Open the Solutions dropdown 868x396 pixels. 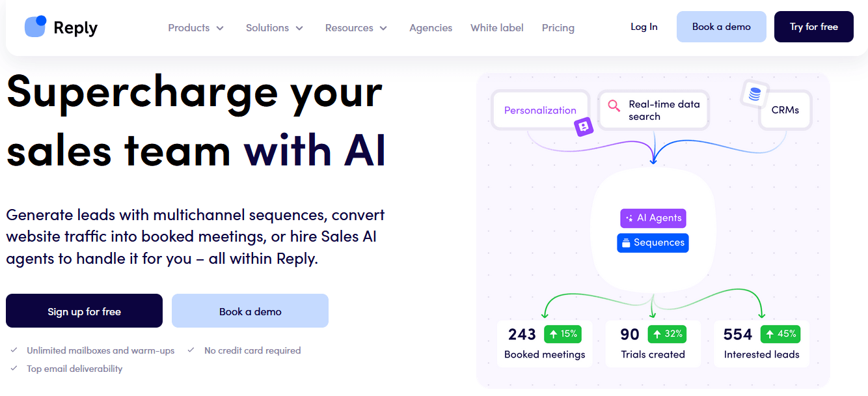[274, 27]
